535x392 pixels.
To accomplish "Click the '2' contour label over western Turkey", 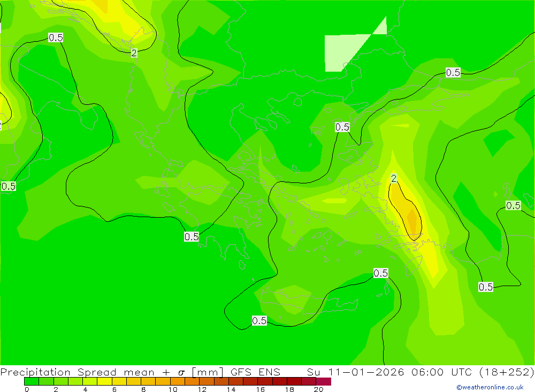I will [x=394, y=178].
